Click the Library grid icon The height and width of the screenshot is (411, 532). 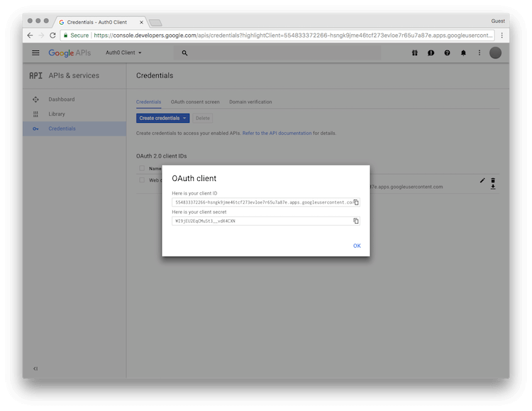[35, 114]
